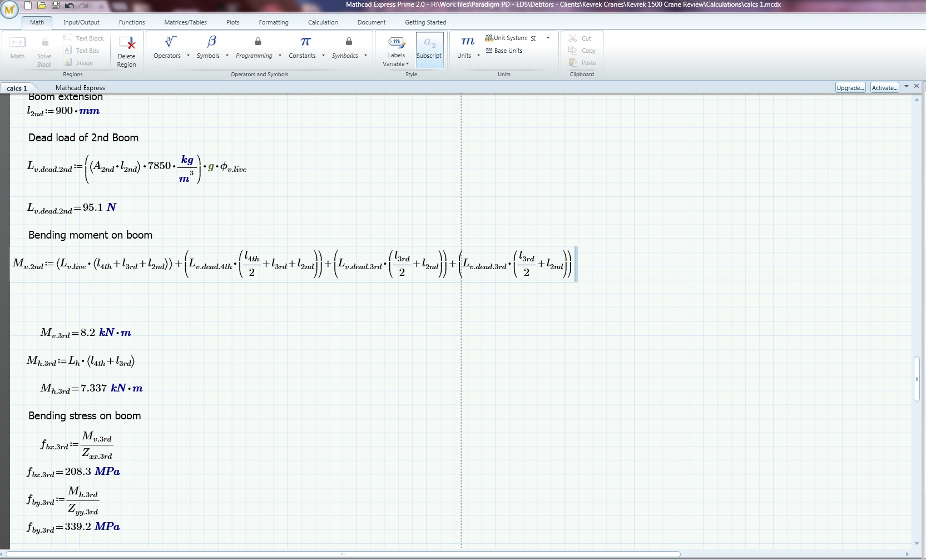Insert an Image region
The width and height of the screenshot is (926, 560).
[78, 63]
